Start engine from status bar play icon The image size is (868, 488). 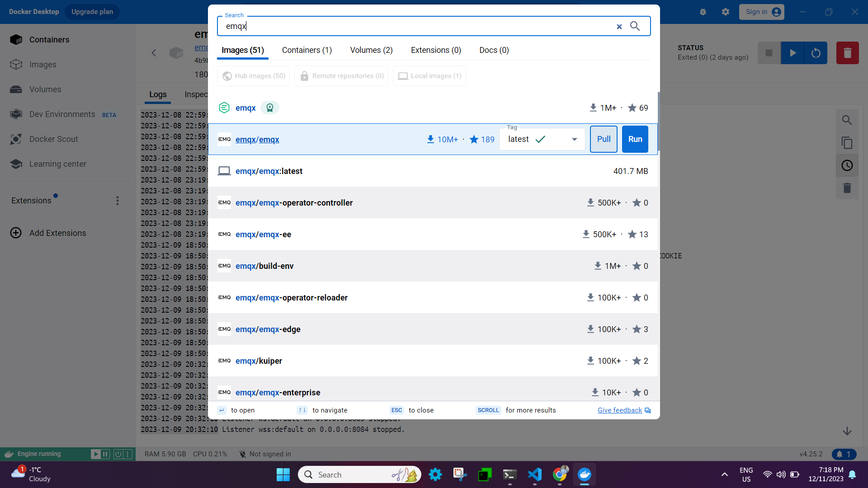pyautogui.click(x=95, y=454)
